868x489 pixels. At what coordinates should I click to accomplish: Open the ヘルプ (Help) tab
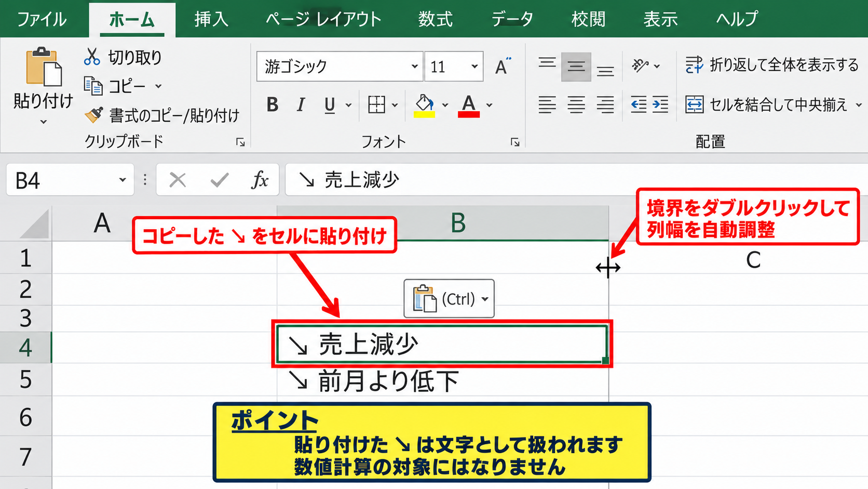pos(737,19)
